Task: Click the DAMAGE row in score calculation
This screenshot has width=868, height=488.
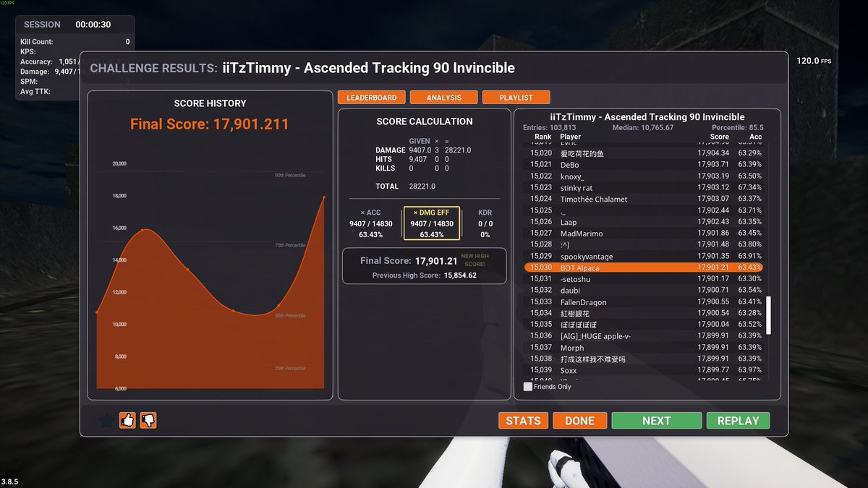Action: pos(423,150)
